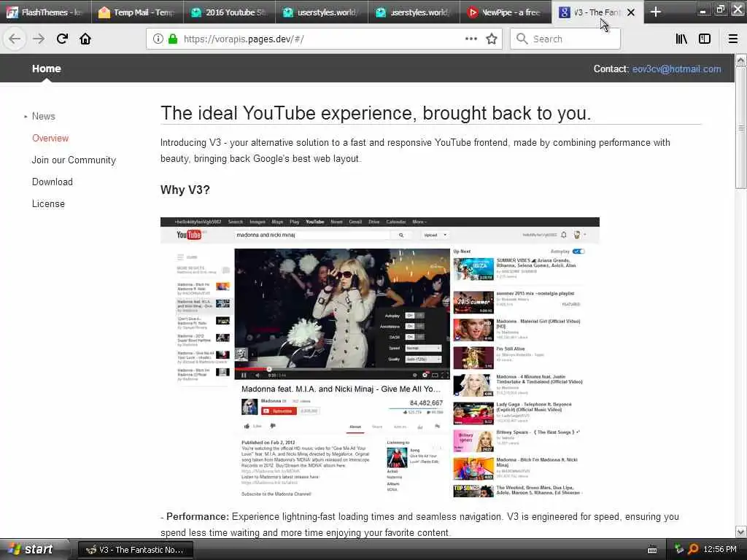Click the vertical scrollbar thumb
This screenshot has width=747, height=560.
[741, 128]
